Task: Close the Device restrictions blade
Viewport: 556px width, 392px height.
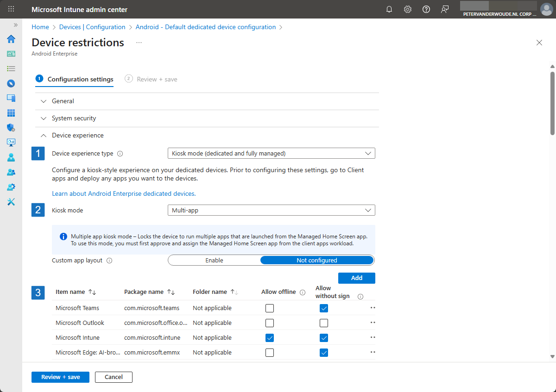Action: 539,43
